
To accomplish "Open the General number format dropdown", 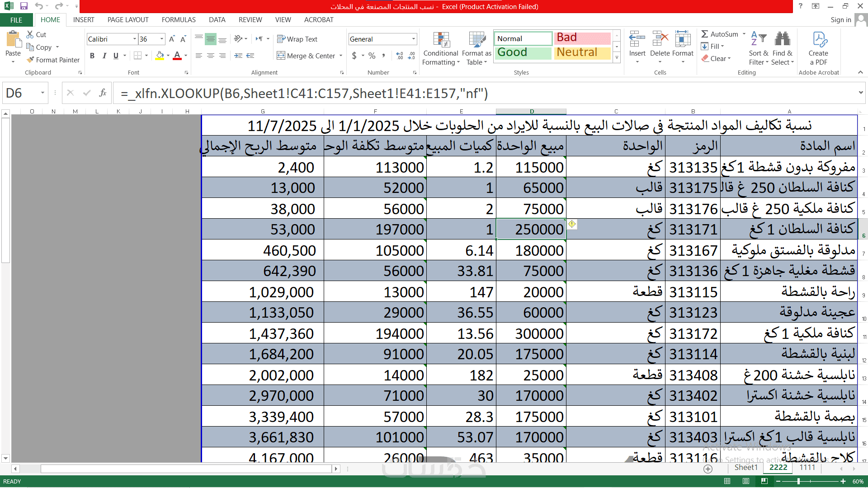I will pos(413,39).
